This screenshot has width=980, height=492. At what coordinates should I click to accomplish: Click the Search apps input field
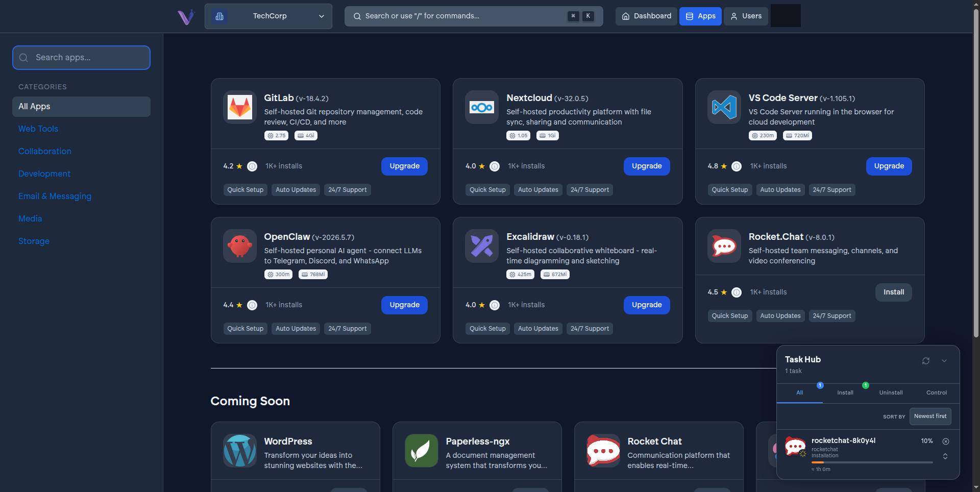(x=81, y=58)
